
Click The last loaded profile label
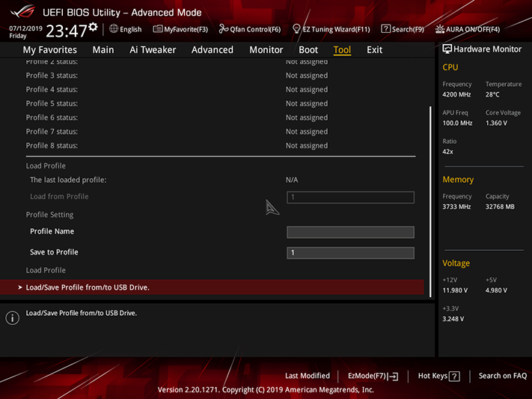68,180
